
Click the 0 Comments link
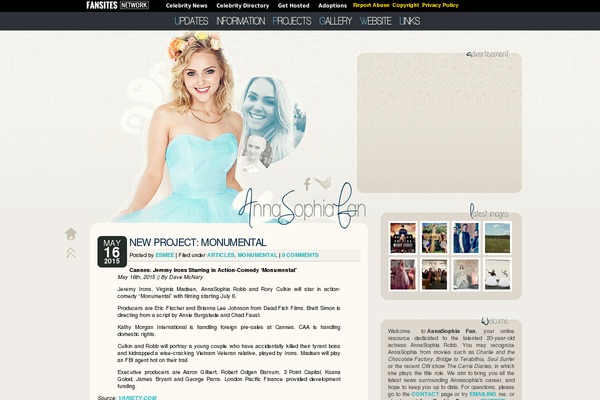300,255
